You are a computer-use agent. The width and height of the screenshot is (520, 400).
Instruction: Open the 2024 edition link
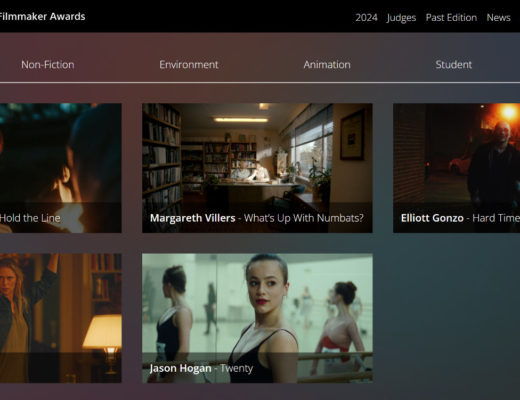click(x=366, y=17)
